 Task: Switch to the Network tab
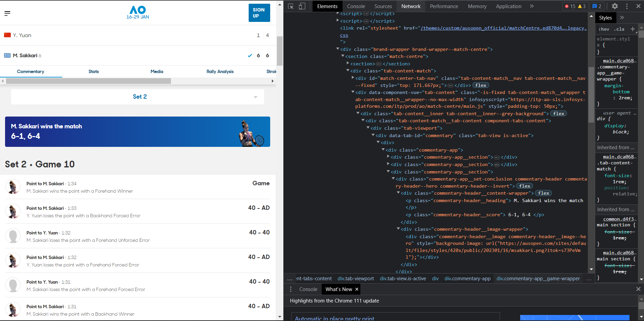tap(410, 6)
